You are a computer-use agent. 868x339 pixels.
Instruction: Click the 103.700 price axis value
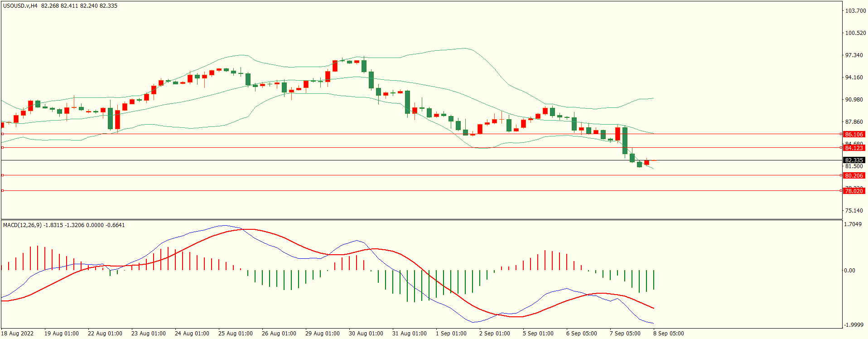855,10
